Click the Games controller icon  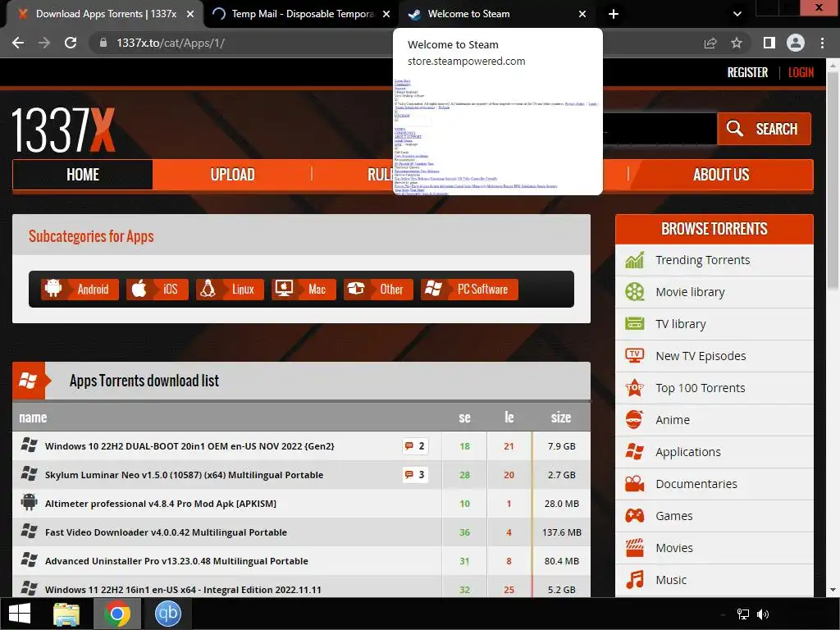(x=634, y=516)
